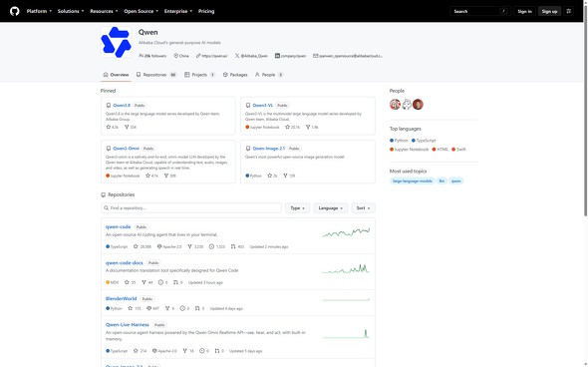Click the Sign up button
The height and width of the screenshot is (367, 588).
pyautogui.click(x=549, y=11)
